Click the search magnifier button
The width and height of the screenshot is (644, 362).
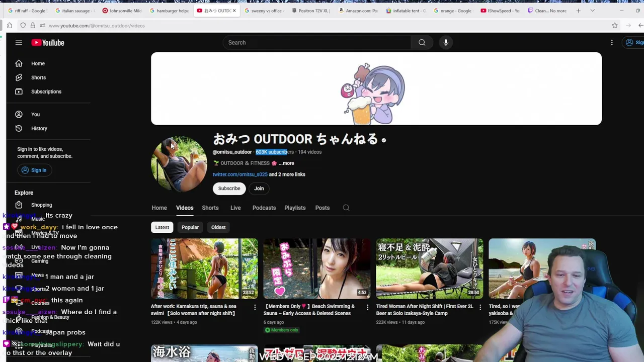click(422, 43)
